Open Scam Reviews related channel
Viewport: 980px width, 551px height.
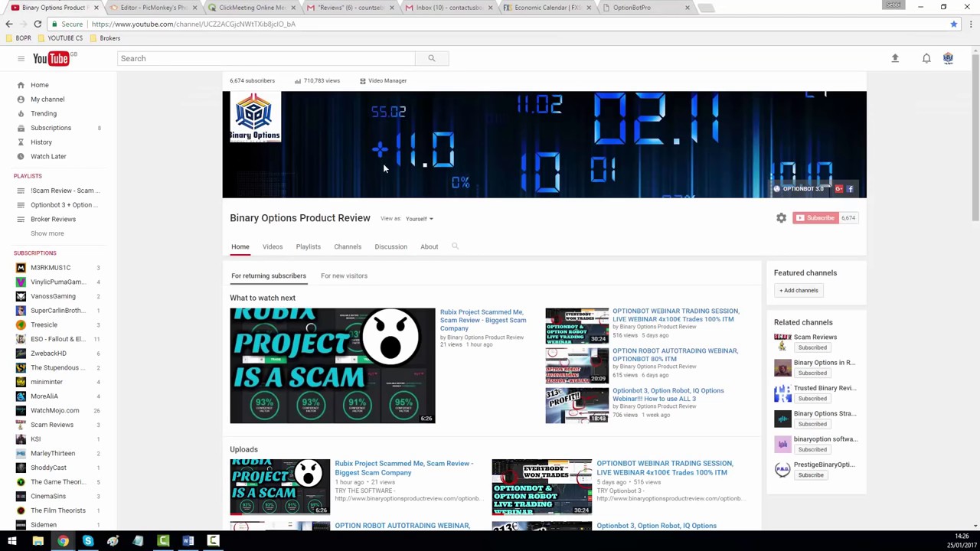click(815, 337)
